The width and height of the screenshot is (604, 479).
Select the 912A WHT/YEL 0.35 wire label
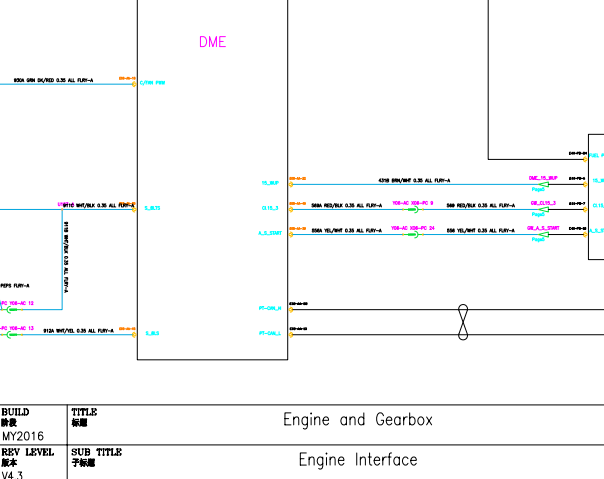tap(79, 331)
